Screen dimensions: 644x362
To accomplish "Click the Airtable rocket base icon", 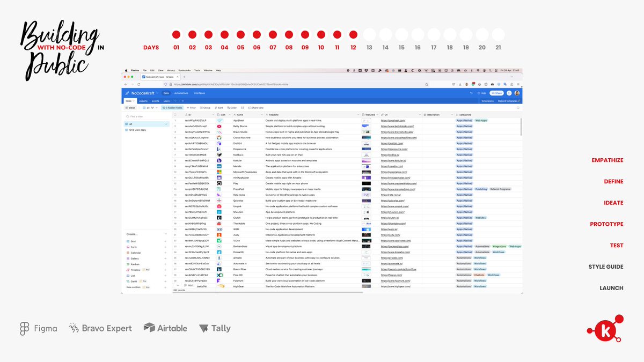I will pos(127,93).
